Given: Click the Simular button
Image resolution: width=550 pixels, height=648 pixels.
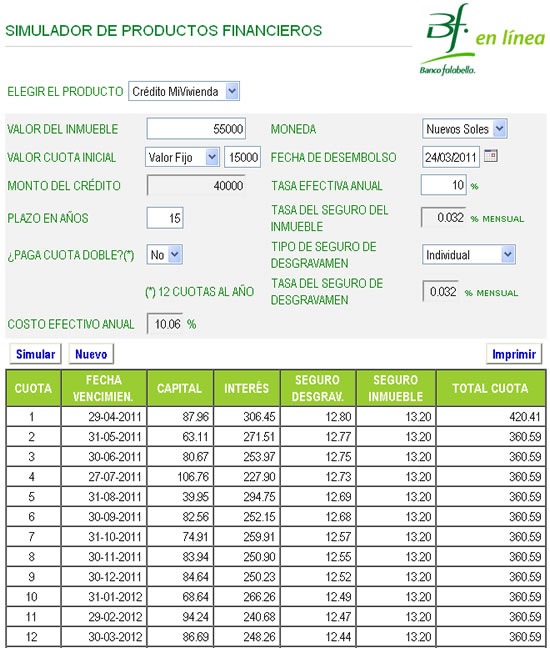Looking at the screenshot, I should (36, 354).
